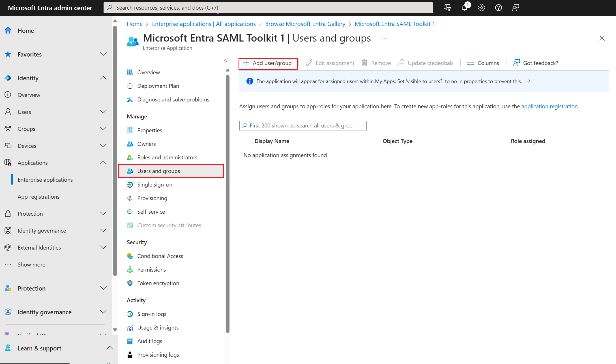Image resolution: width=616 pixels, height=364 pixels.
Task: Open the Users and groups section
Action: click(x=158, y=170)
